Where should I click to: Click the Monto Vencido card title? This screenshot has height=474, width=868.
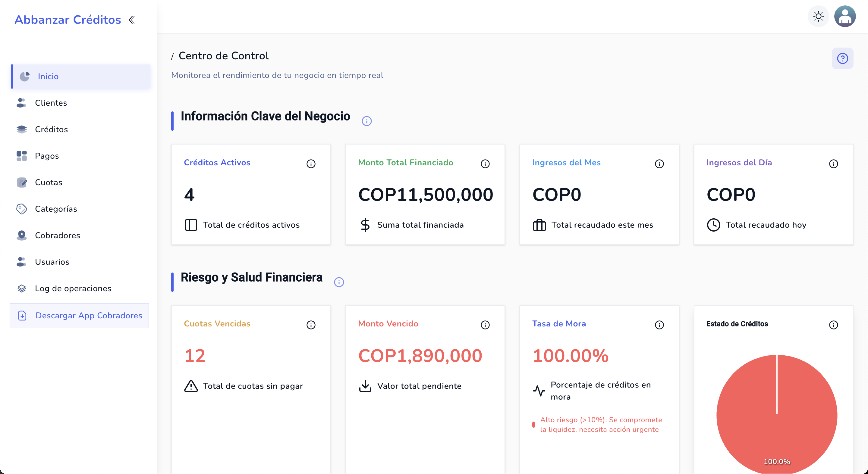point(388,324)
